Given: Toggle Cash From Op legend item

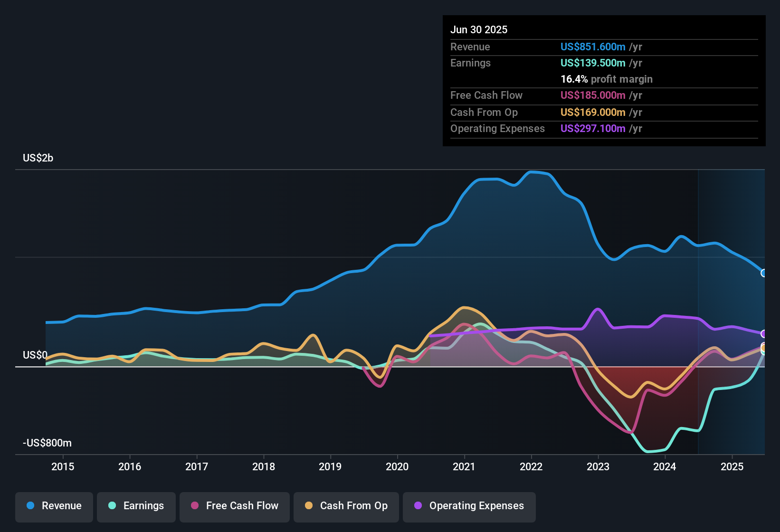Looking at the screenshot, I should pos(346,506).
